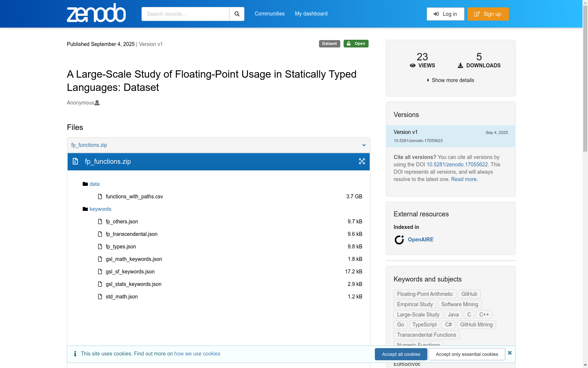Screen dimensions: 588x368
Task: Collapse the keywords folder tree
Action: click(100, 209)
